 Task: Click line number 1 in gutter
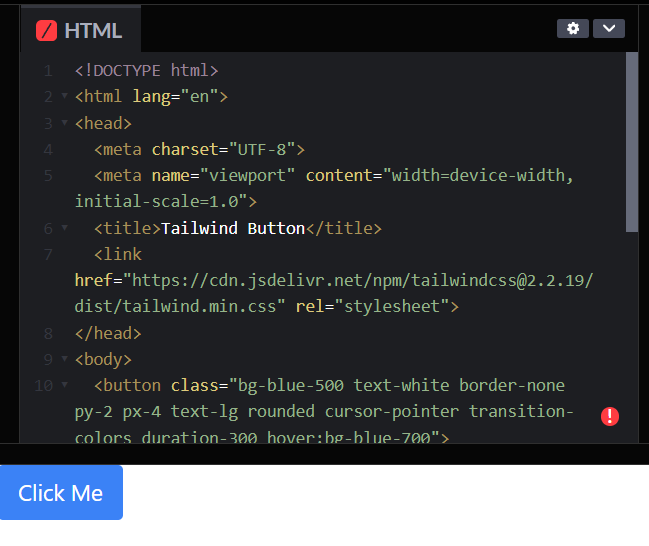pyautogui.click(x=48, y=71)
